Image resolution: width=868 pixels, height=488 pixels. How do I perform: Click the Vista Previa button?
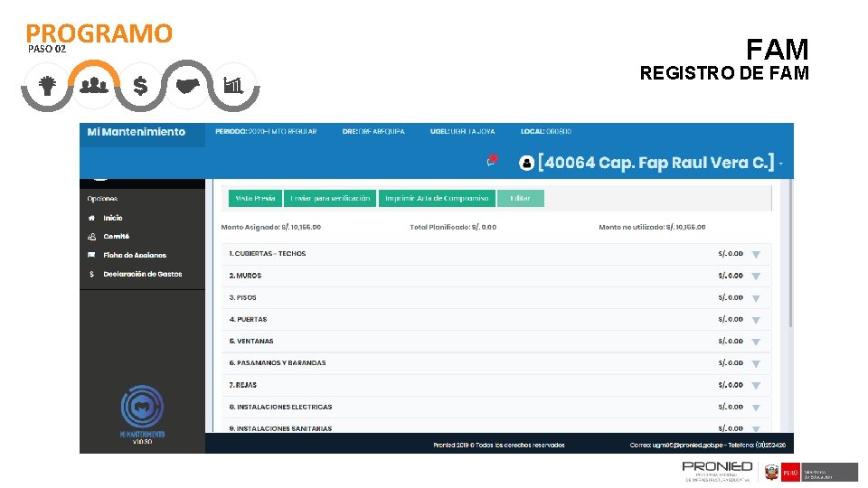pos(255,198)
